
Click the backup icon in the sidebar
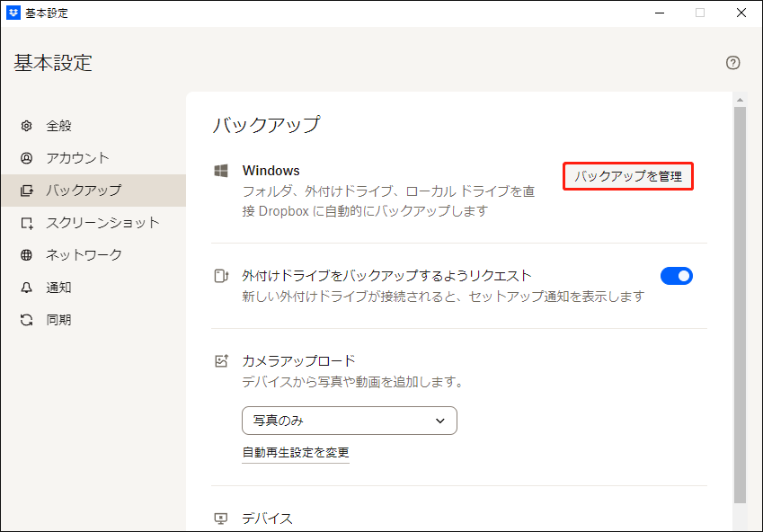tap(26, 191)
